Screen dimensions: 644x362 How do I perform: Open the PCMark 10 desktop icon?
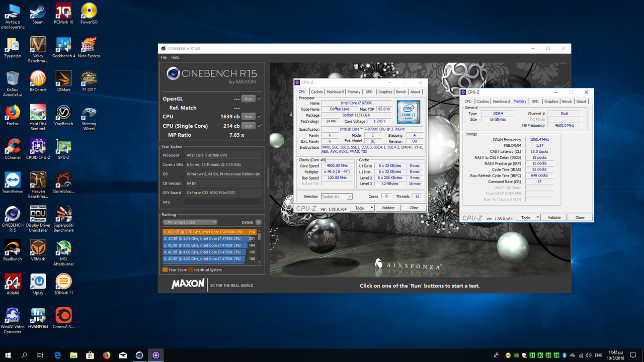pos(63,13)
